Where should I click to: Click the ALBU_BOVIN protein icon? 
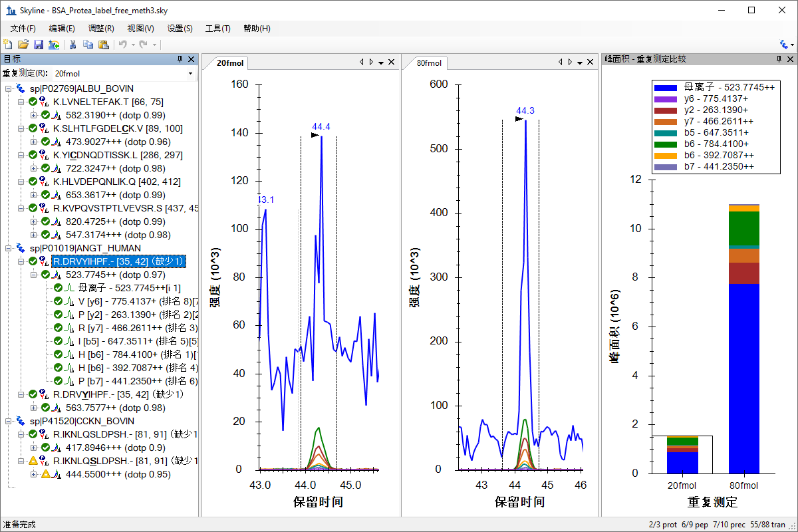tap(21, 88)
